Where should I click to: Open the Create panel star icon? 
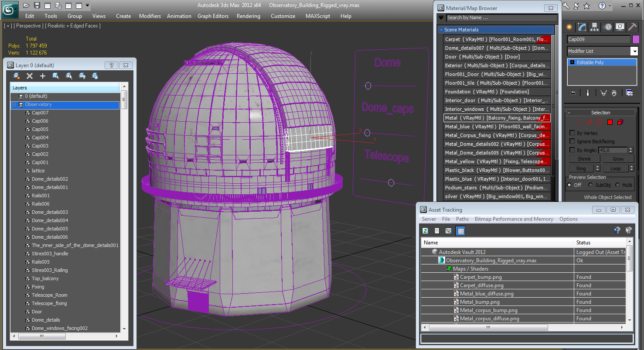[569, 27]
